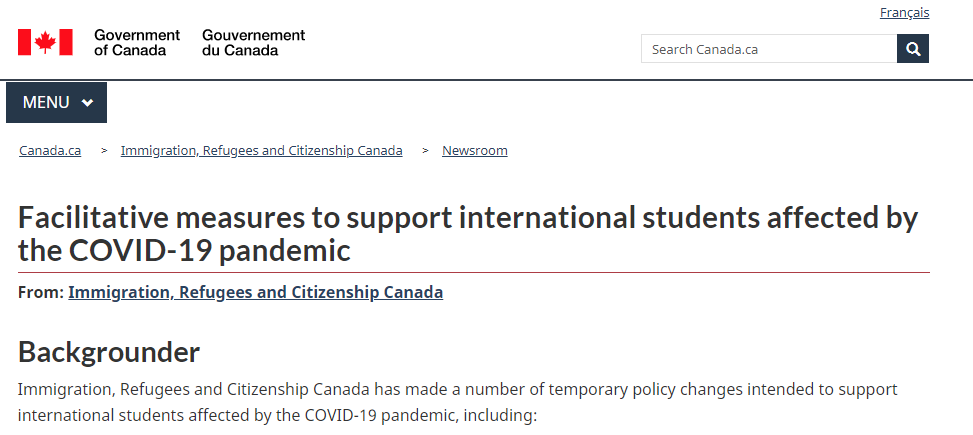
Task: Click the Facilitative measures page title
Action: coord(468,234)
